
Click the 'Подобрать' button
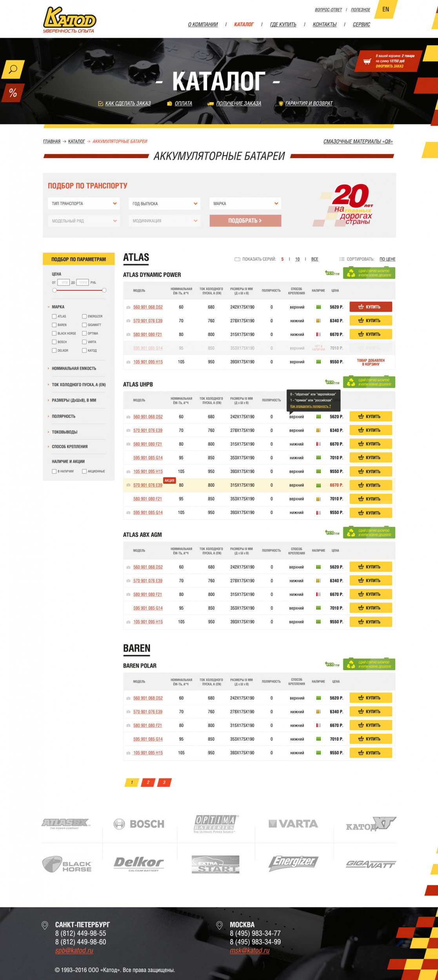[x=245, y=221]
